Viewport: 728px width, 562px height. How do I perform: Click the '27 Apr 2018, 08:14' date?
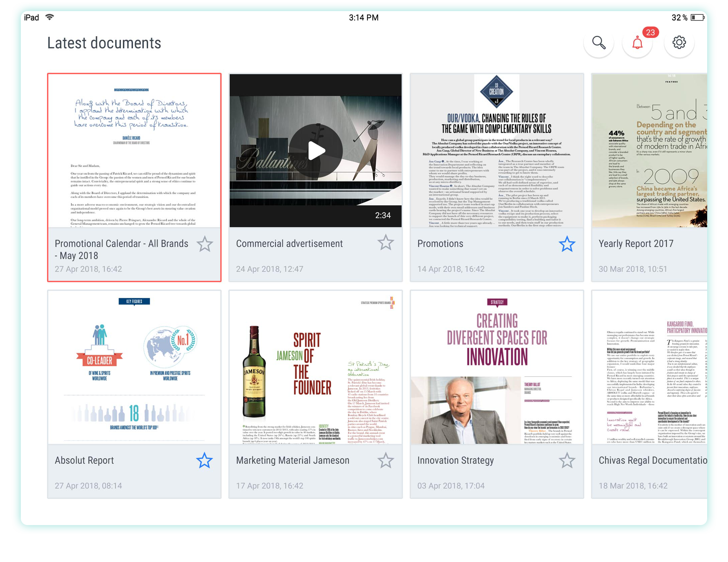click(88, 486)
